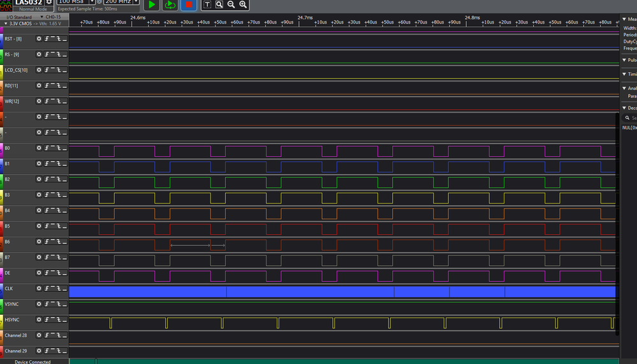Open device settings gear next to LA5032
This screenshot has width=637, height=364.
(48, 3)
